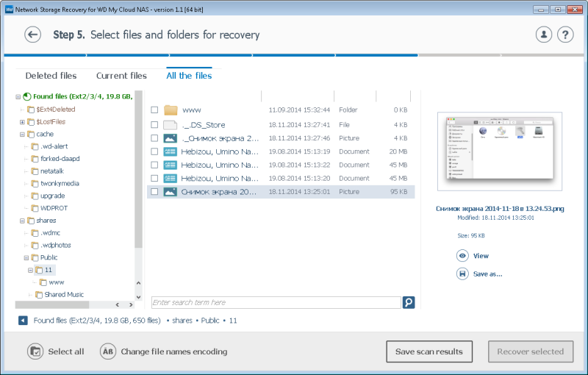Switch to Current files tab
This screenshot has width=588, height=375.
tap(121, 76)
